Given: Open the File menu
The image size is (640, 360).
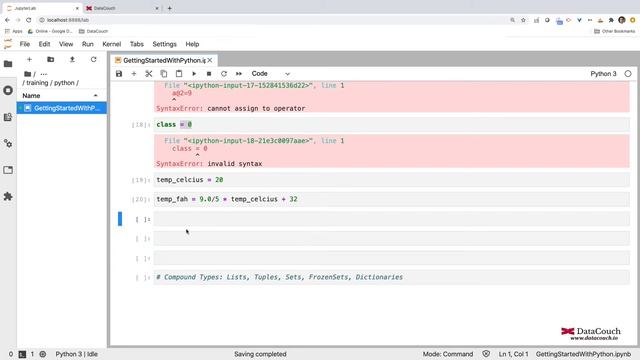Looking at the screenshot, I should (24, 44).
